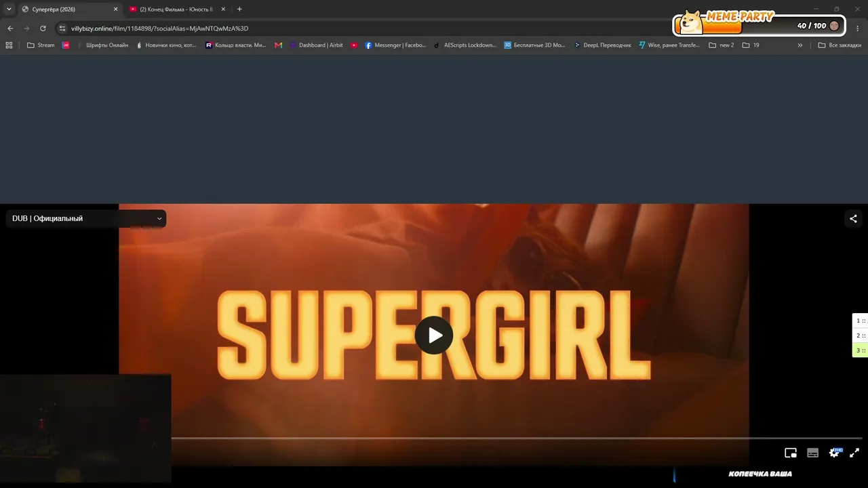Open the YouTube bookmark icon
Viewport: 868px width, 488px height.
(x=355, y=45)
